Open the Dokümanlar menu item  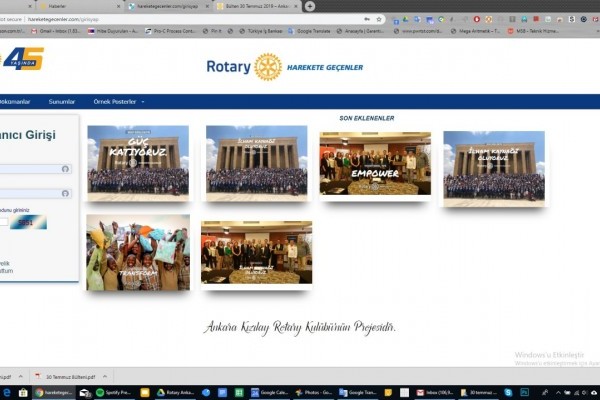pyautogui.click(x=15, y=102)
